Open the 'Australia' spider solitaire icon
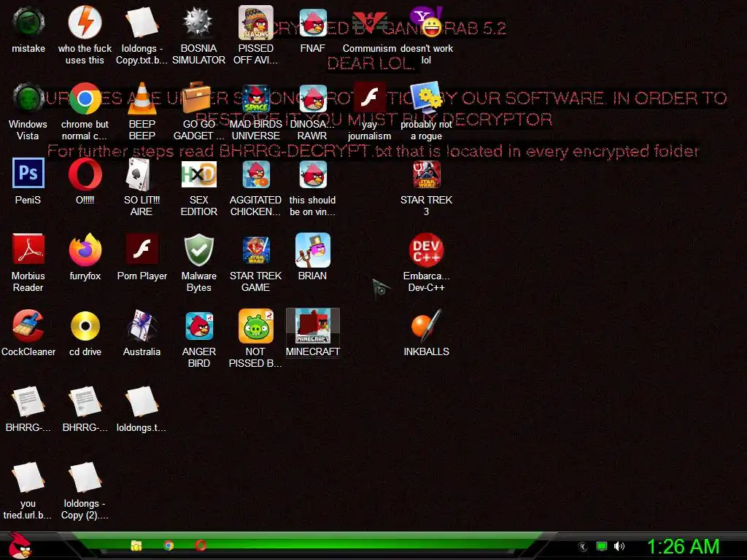The width and height of the screenshot is (747, 560). coord(142,326)
